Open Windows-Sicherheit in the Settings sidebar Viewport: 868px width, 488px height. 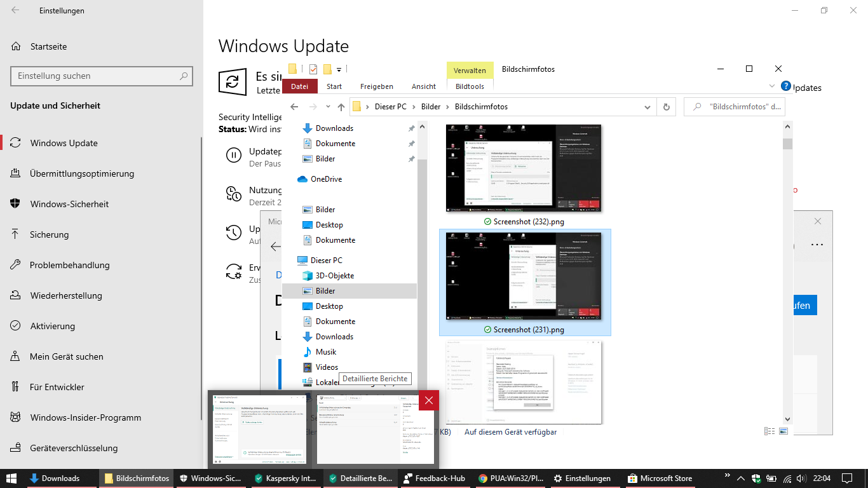pos(69,204)
